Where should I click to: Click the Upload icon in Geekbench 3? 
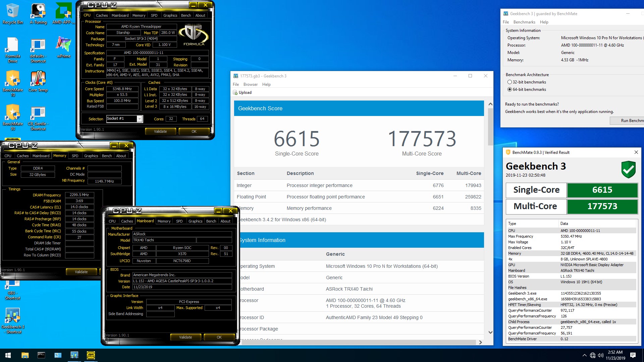(235, 93)
